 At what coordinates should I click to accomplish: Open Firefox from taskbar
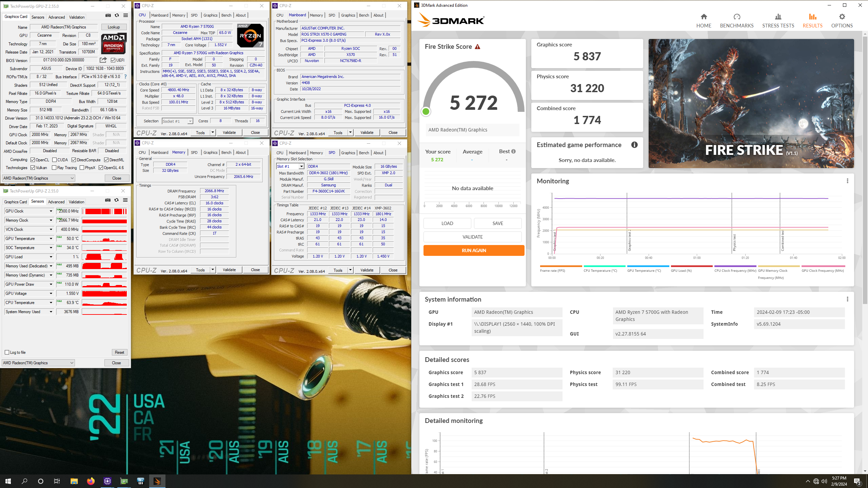(x=91, y=481)
